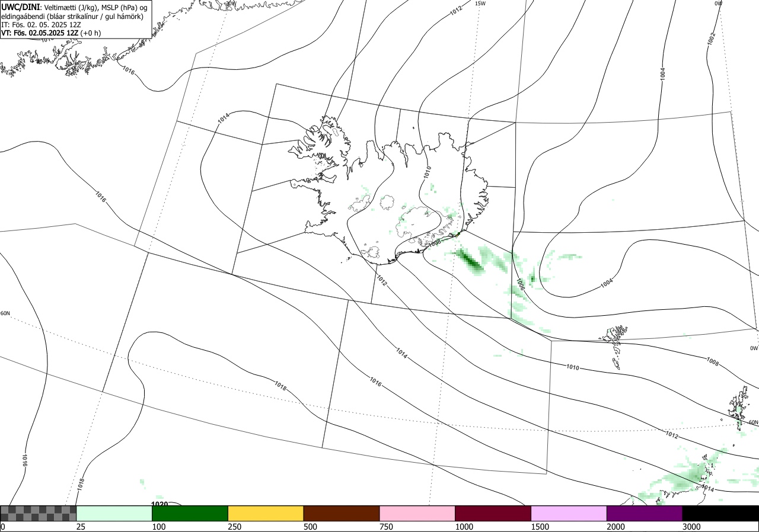The width and height of the screenshot is (759, 532).
Task: Click legend value "250"
Action: point(235,527)
